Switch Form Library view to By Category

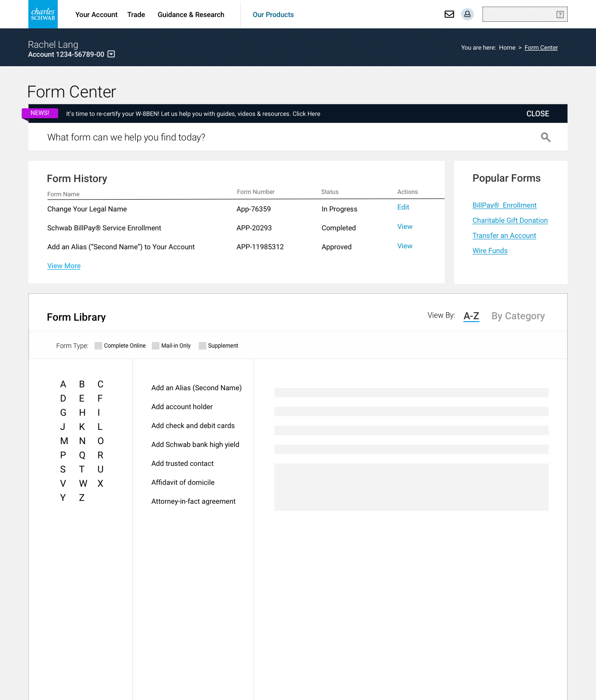[518, 316]
